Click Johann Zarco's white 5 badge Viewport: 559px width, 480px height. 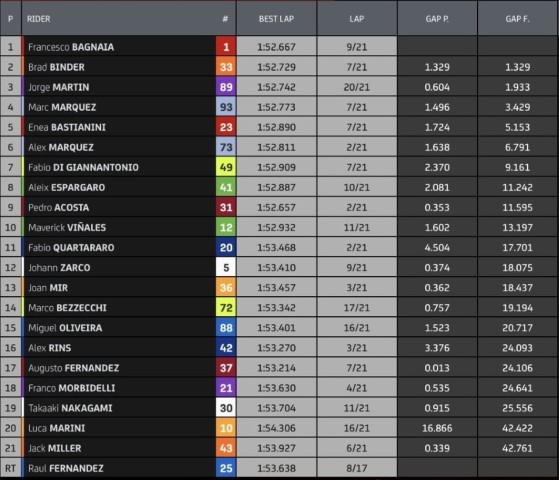coord(226,267)
